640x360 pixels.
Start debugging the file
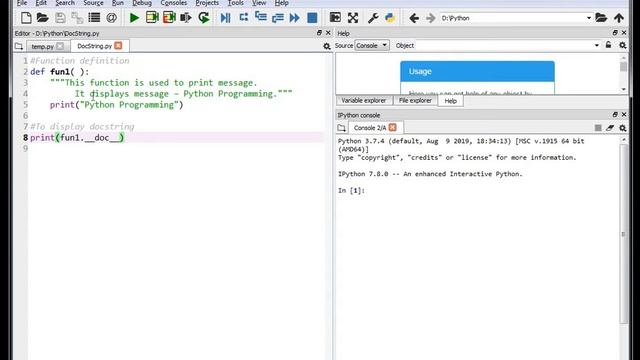click(x=225, y=18)
